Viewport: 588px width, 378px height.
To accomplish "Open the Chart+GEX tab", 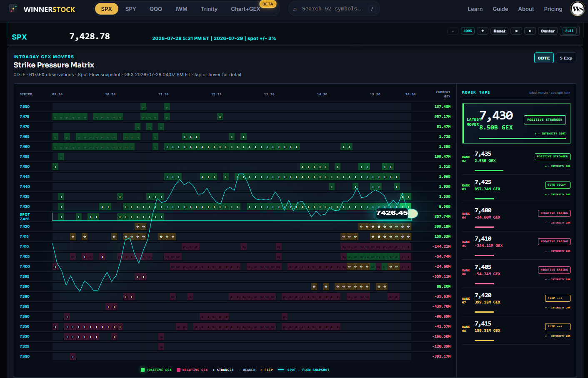I will click(x=245, y=9).
